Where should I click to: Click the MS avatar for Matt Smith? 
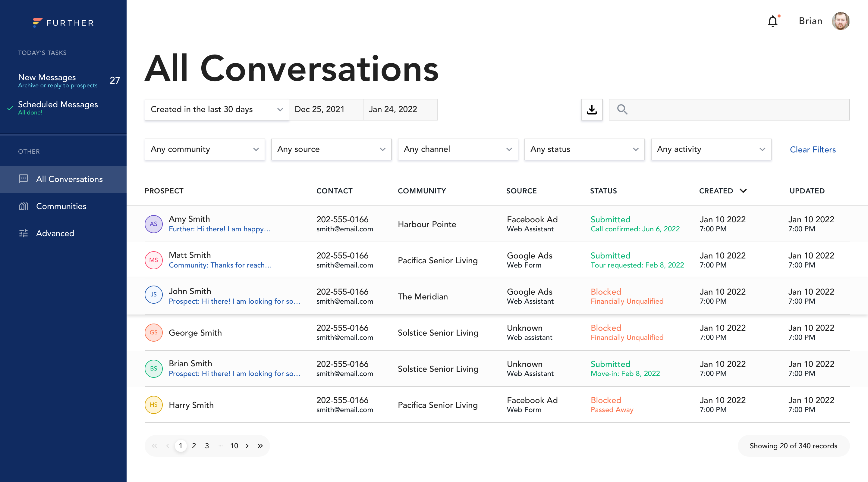(154, 260)
